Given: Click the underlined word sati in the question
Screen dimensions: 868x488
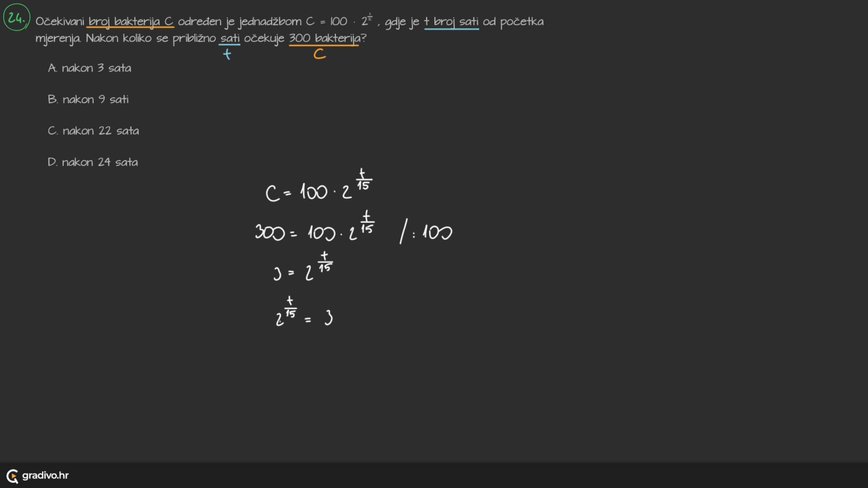Looking at the screenshot, I should point(230,38).
